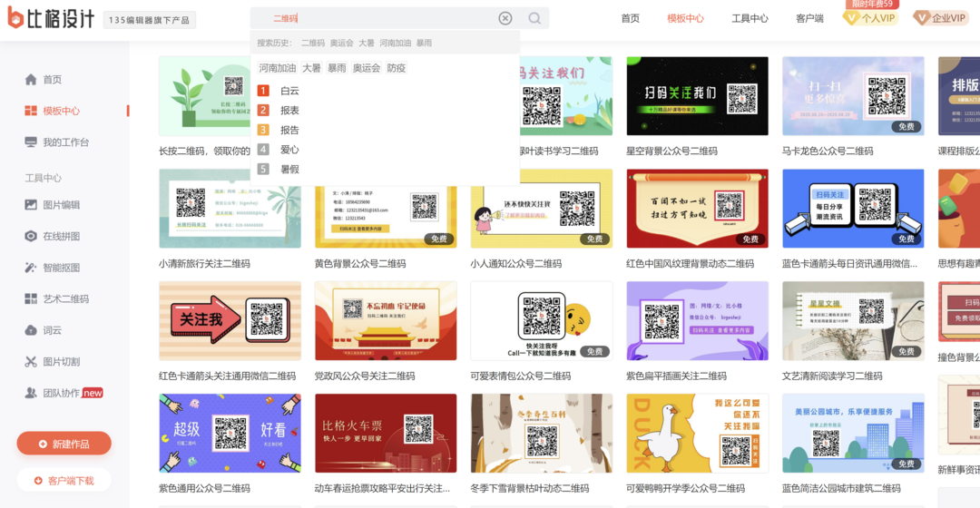Open 词云 word cloud tool

(52, 330)
